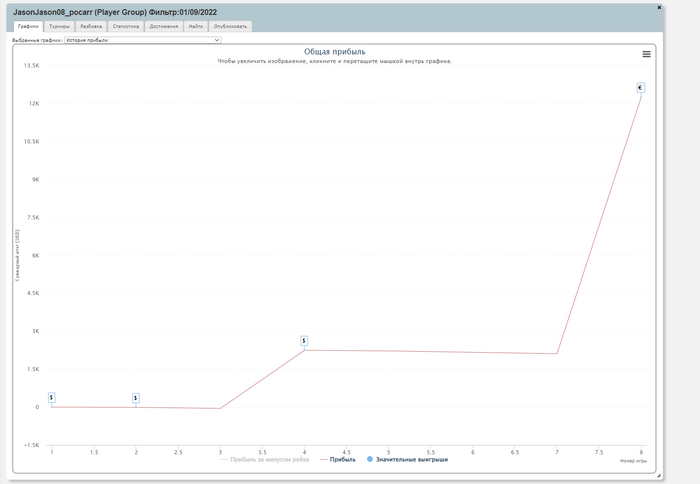The height and width of the screenshot is (484, 700).
Task: Open the История прибыли chart dropdown
Action: pyautogui.click(x=143, y=40)
